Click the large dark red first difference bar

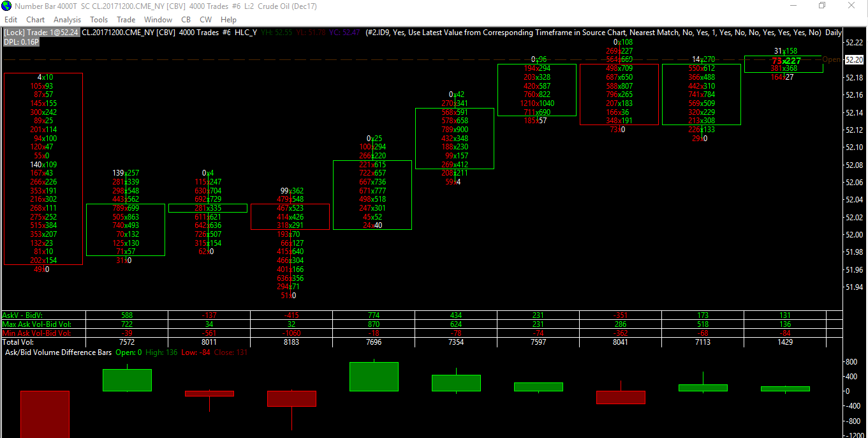(x=45, y=414)
